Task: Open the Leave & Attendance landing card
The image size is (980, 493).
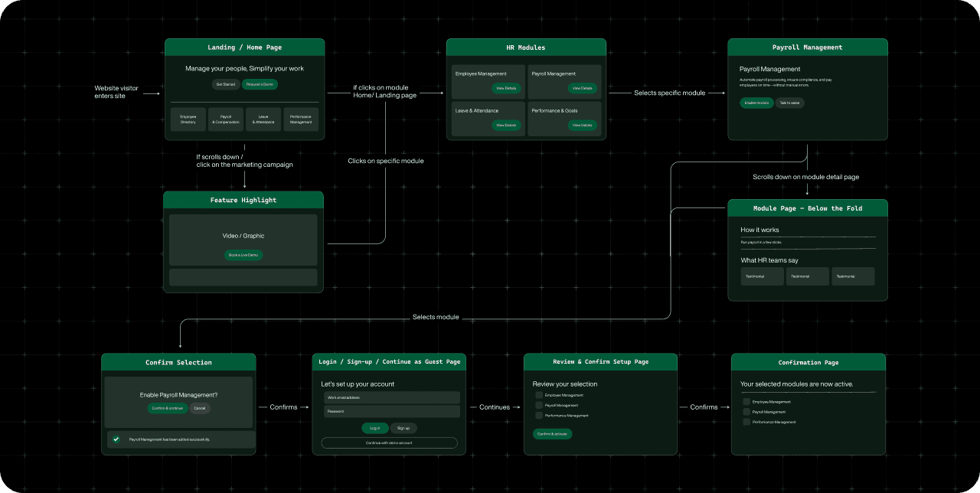Action: point(263,119)
